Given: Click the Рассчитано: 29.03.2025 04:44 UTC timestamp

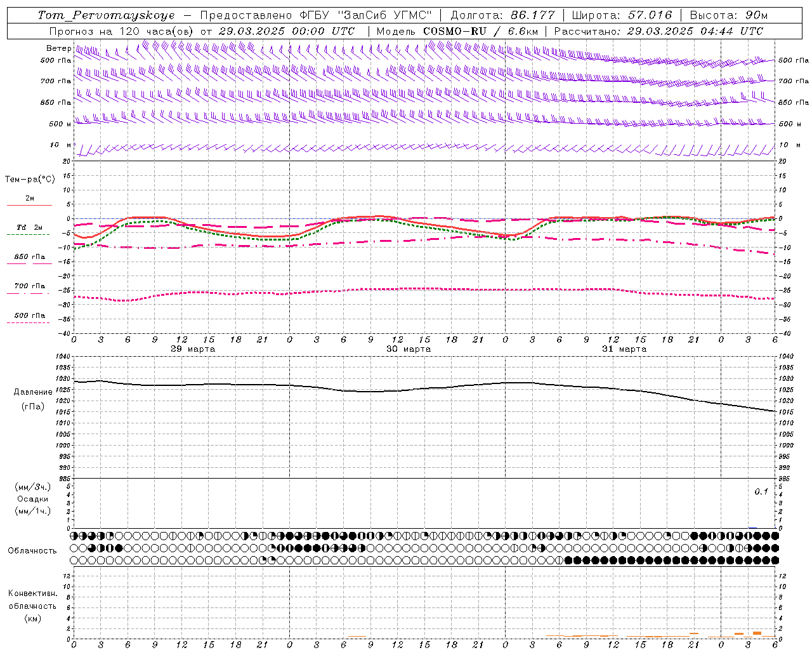Looking at the screenshot, I should click(658, 31).
